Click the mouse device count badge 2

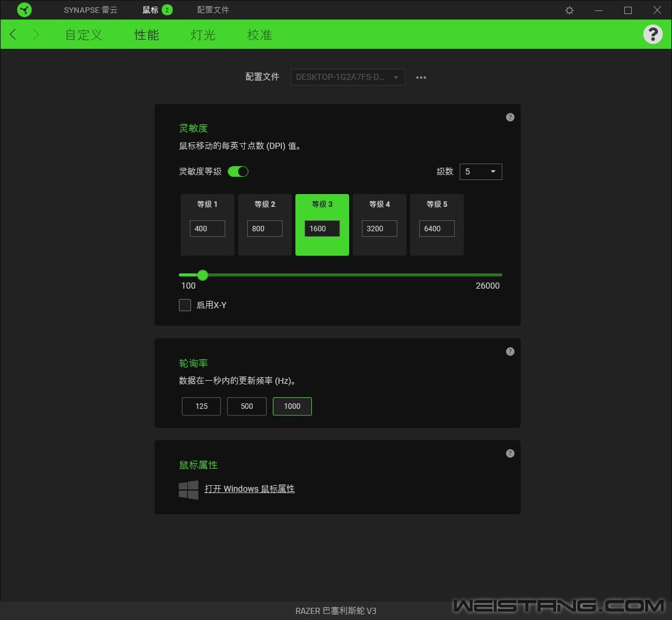point(167,10)
